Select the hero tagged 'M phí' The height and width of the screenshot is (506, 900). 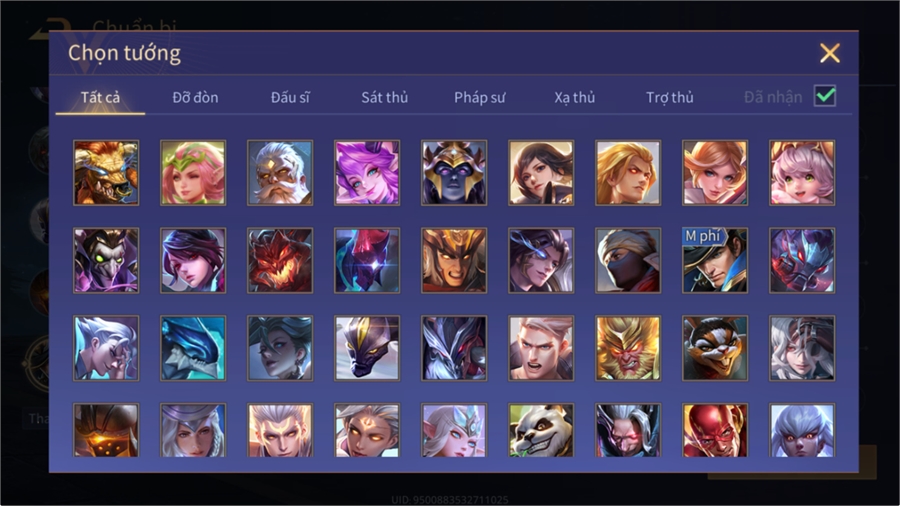(715, 260)
